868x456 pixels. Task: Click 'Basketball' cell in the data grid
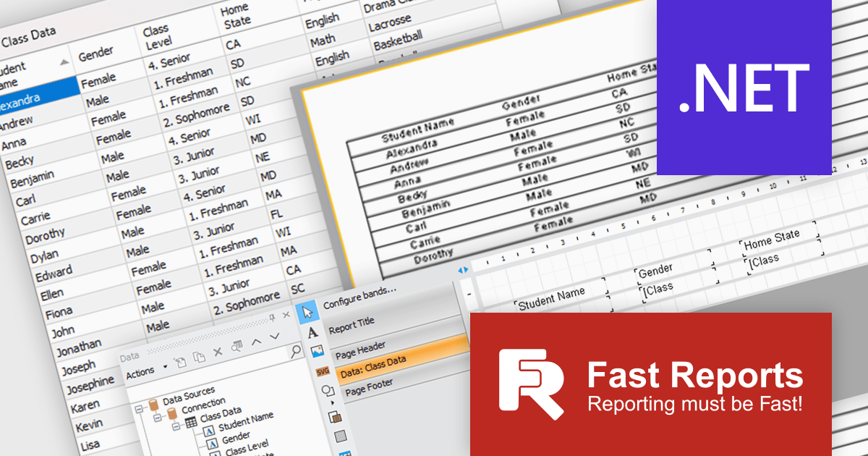(398, 41)
